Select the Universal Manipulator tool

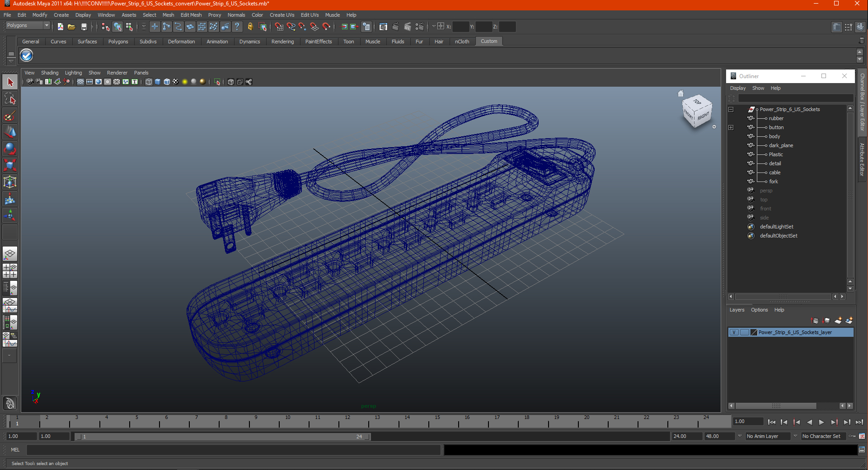pos(10,182)
